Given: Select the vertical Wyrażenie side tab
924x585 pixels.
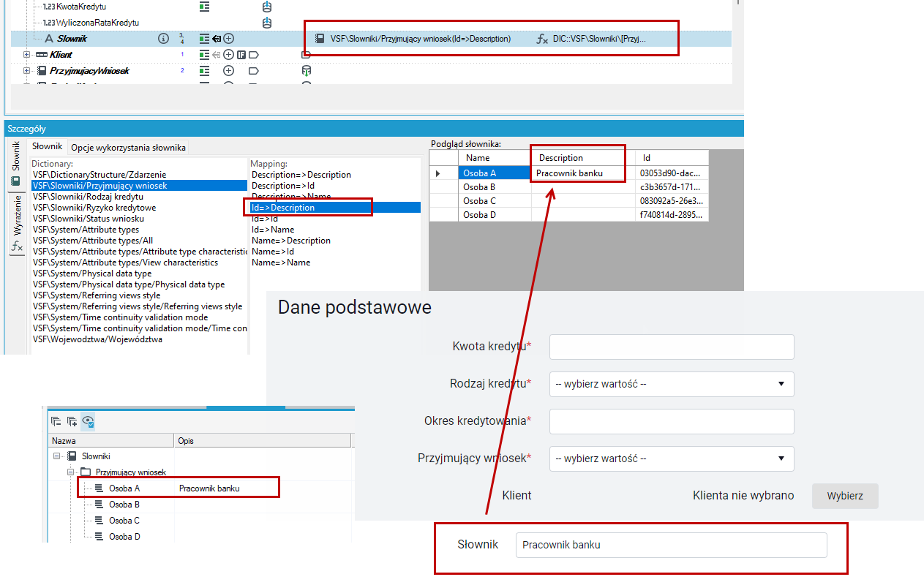Looking at the screenshot, I should (15, 224).
